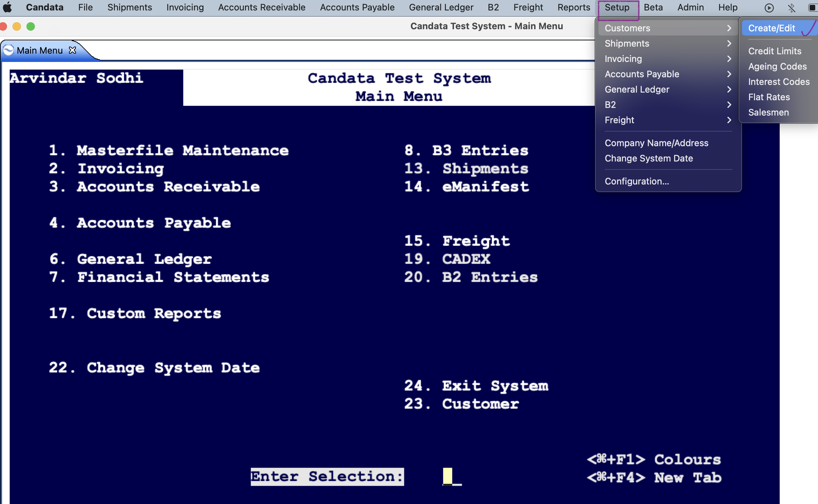This screenshot has width=818, height=504.
Task: Click the Bluetooth status icon
Action: click(792, 8)
